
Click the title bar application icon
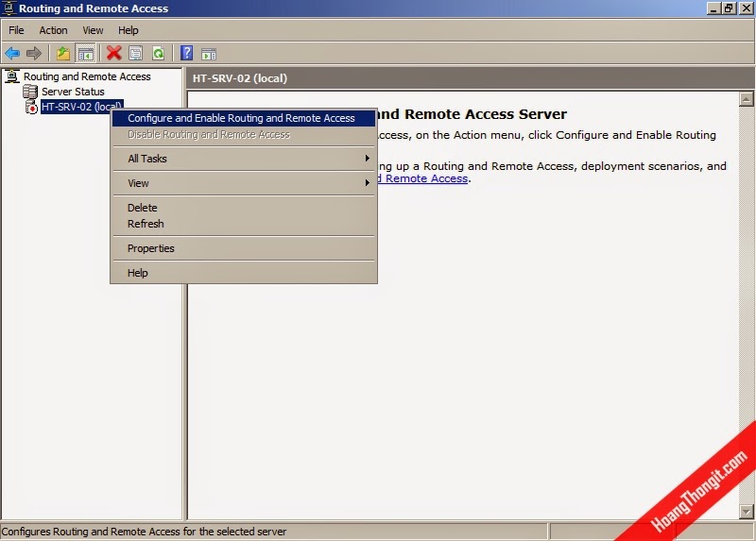pos(9,8)
